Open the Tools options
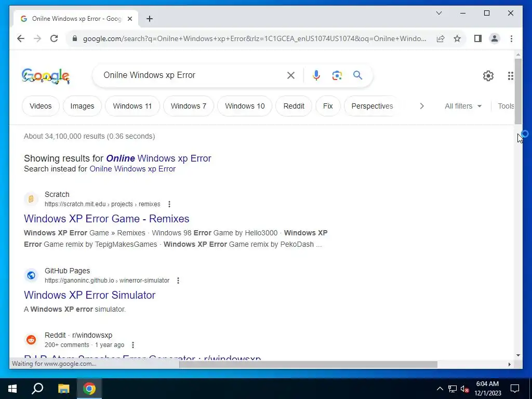 (506, 106)
